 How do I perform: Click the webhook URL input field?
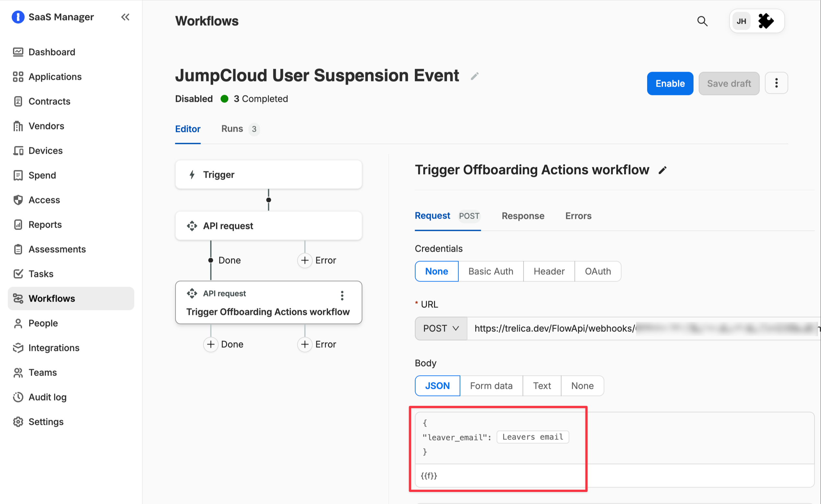coord(644,329)
